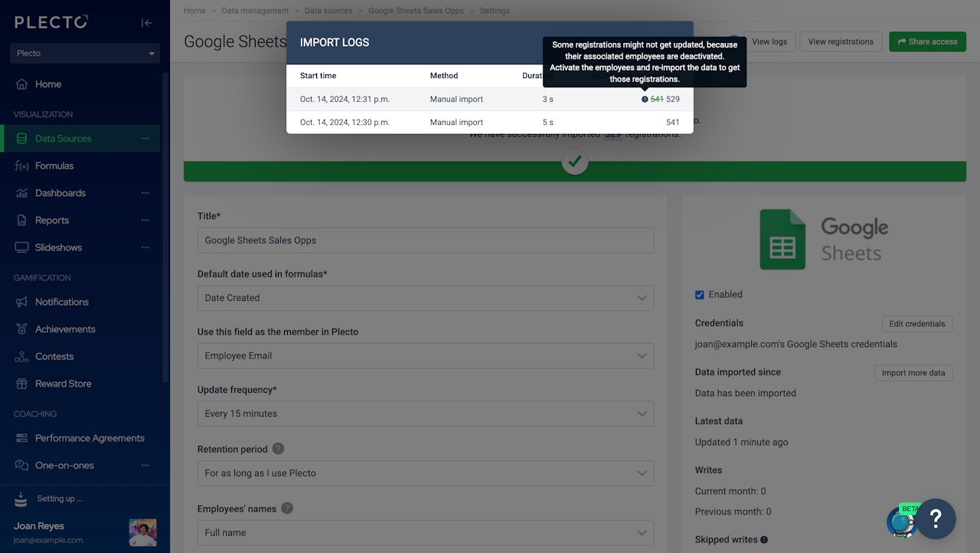Click the Formulas f(x) icon
Viewport: 980px width, 553px height.
(x=21, y=166)
